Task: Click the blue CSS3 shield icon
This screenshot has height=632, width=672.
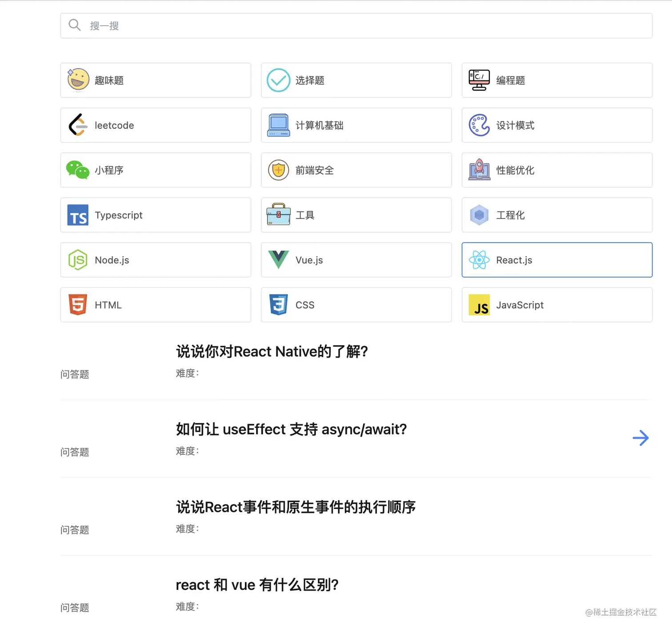Action: click(279, 305)
